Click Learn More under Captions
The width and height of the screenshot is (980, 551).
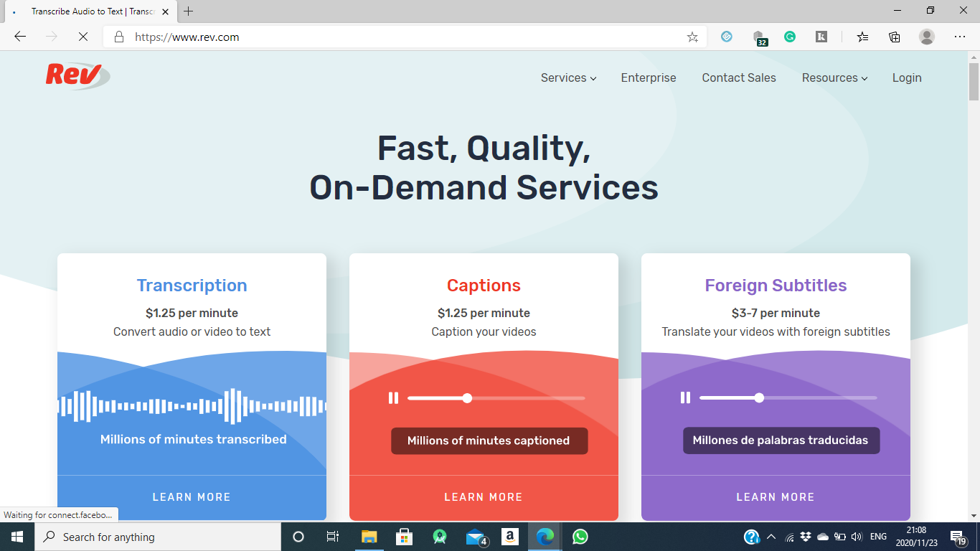point(484,497)
